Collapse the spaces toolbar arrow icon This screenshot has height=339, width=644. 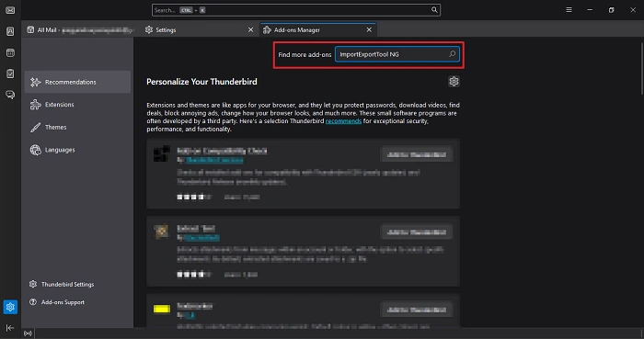click(x=10, y=328)
